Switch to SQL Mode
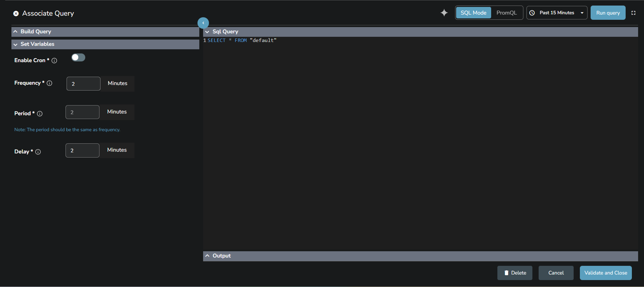 click(473, 13)
